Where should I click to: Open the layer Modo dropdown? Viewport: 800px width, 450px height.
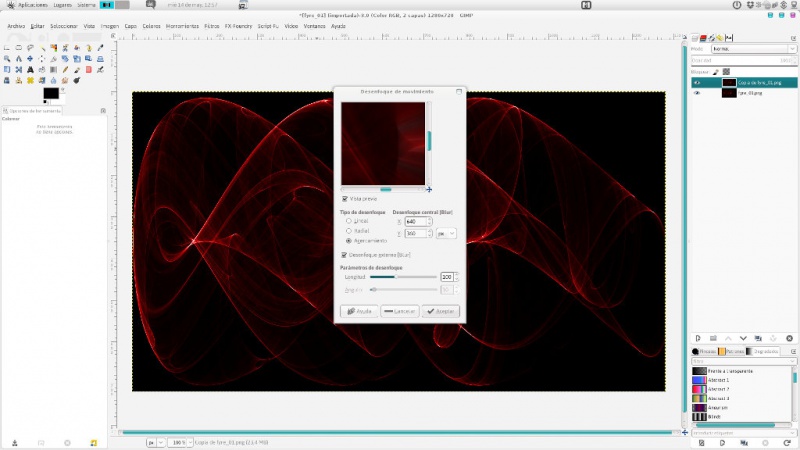click(x=754, y=49)
